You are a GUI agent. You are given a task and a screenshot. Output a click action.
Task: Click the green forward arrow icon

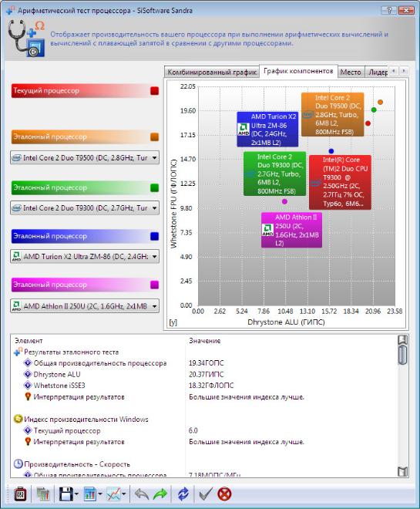tap(160, 494)
